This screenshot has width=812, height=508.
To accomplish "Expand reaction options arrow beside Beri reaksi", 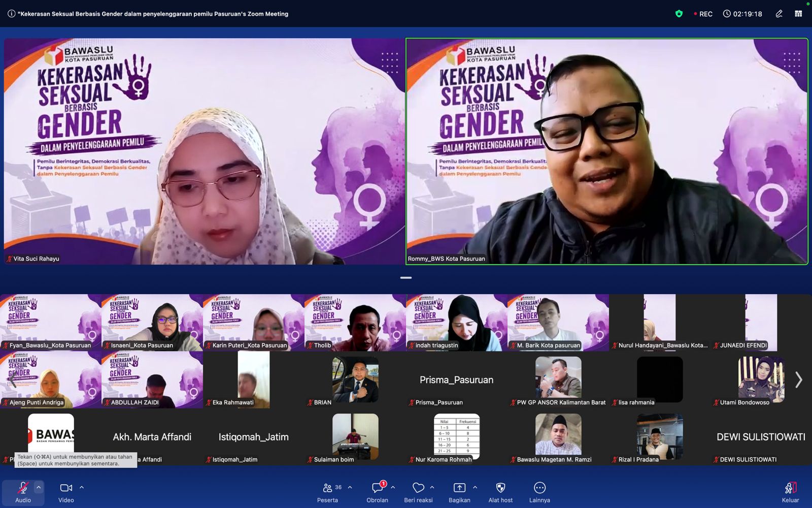I will [x=432, y=487].
